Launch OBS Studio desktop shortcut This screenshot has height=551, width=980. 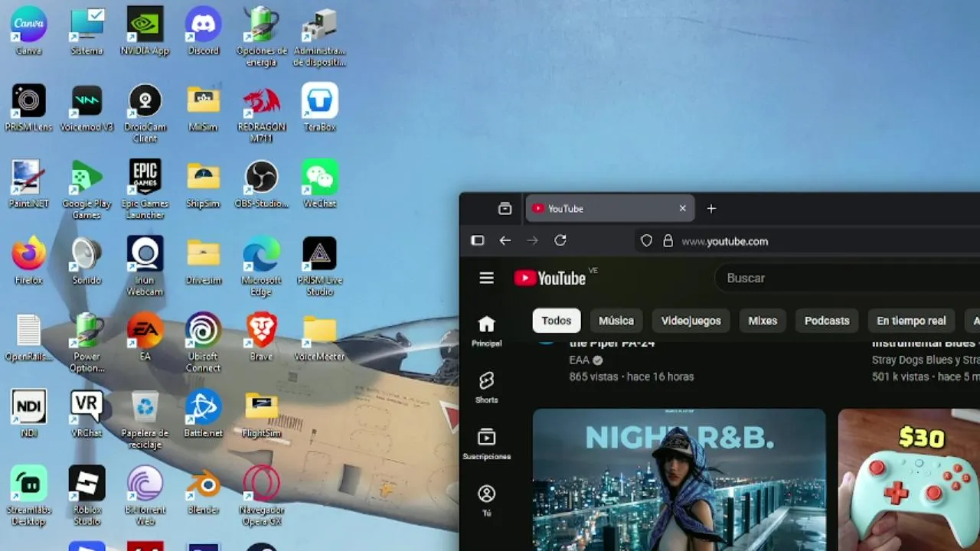[x=261, y=184]
